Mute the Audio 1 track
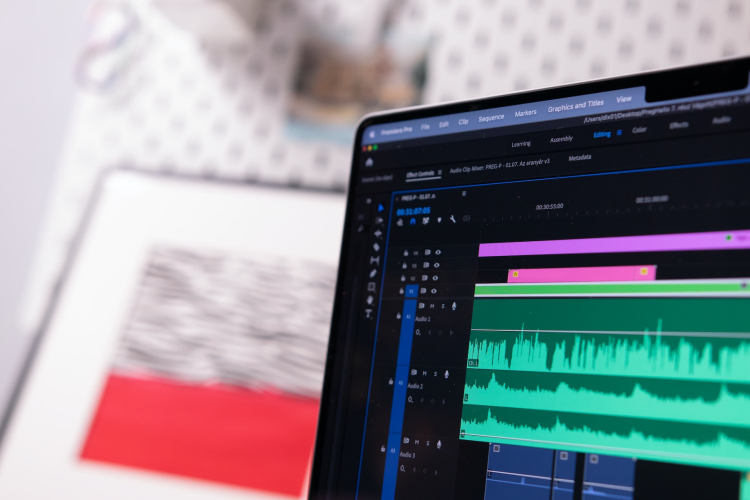The image size is (750, 500). 432,306
